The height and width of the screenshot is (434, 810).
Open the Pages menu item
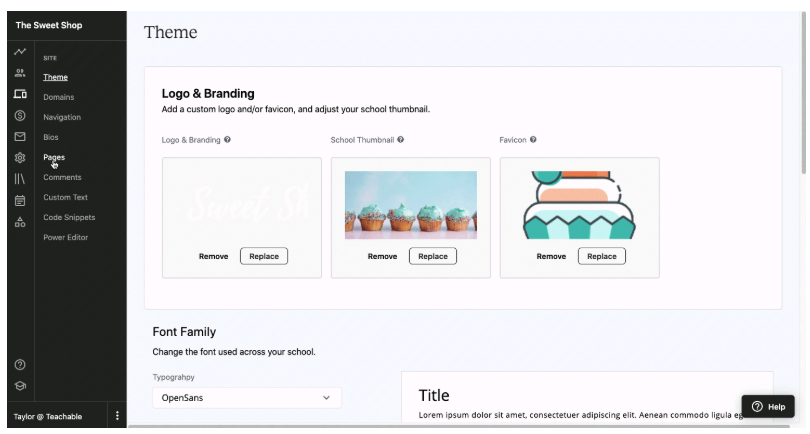54,157
